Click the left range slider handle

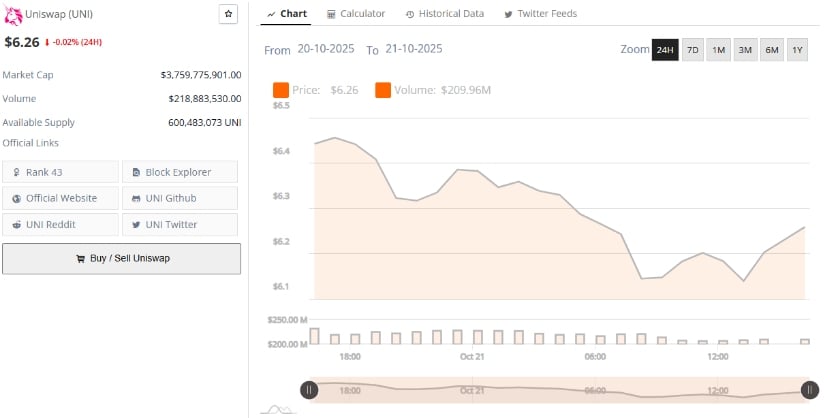(310, 390)
